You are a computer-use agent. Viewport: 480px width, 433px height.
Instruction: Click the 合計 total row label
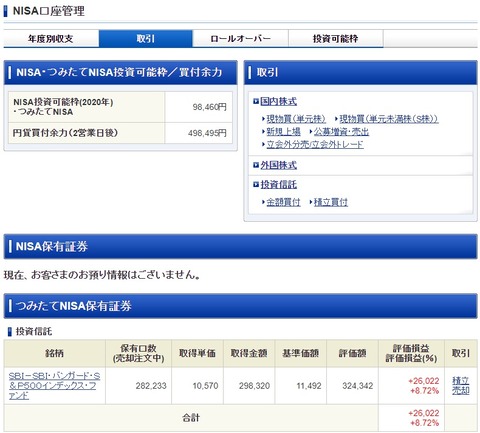[191, 418]
